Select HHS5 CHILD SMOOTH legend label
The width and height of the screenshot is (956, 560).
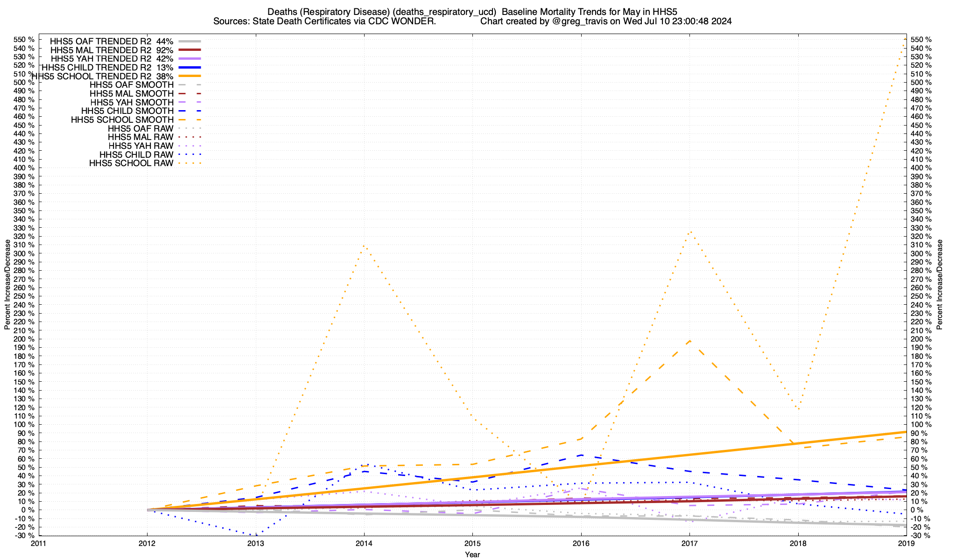coord(127,111)
